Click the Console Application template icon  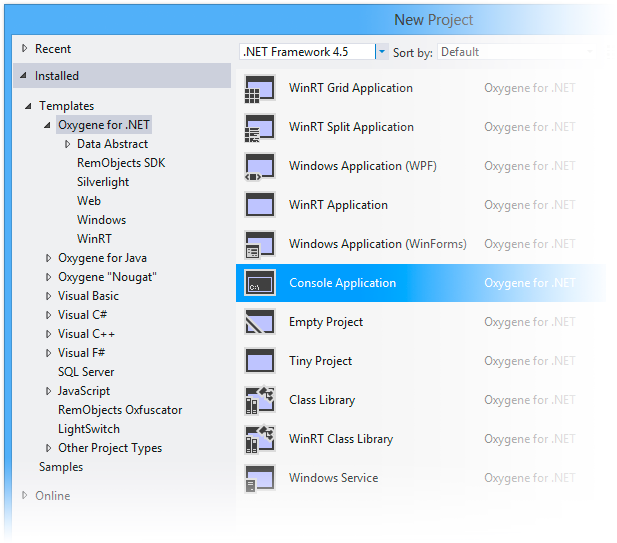tap(260, 283)
